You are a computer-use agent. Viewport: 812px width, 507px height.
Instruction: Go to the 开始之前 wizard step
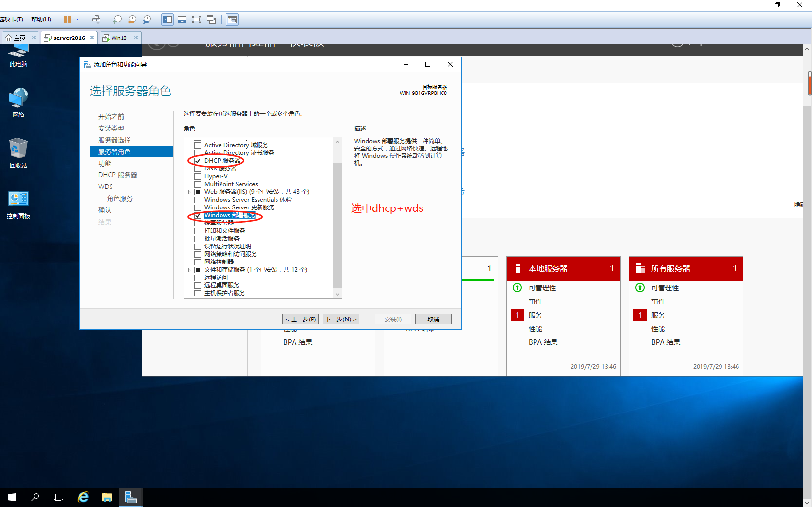click(x=111, y=117)
